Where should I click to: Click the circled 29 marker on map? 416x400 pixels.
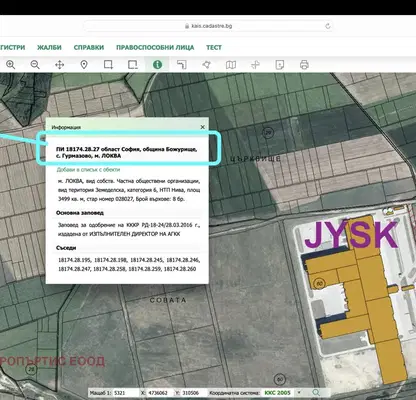tap(268, 132)
